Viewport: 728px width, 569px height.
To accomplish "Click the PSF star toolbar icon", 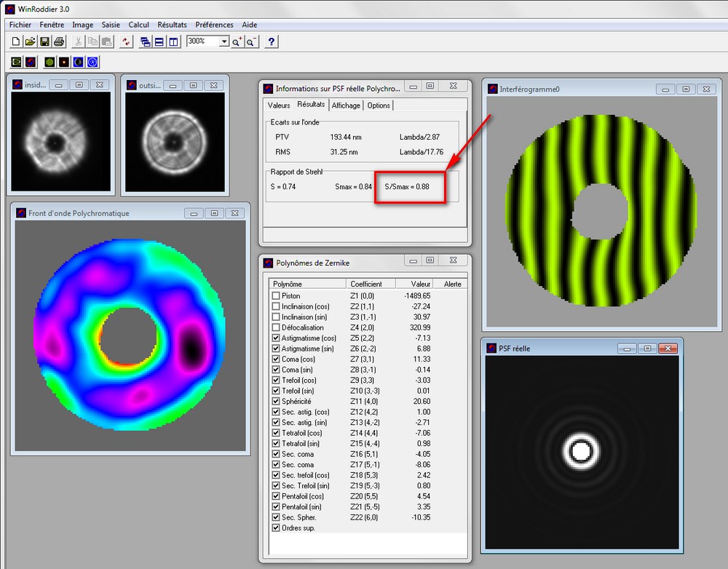I will [64, 62].
